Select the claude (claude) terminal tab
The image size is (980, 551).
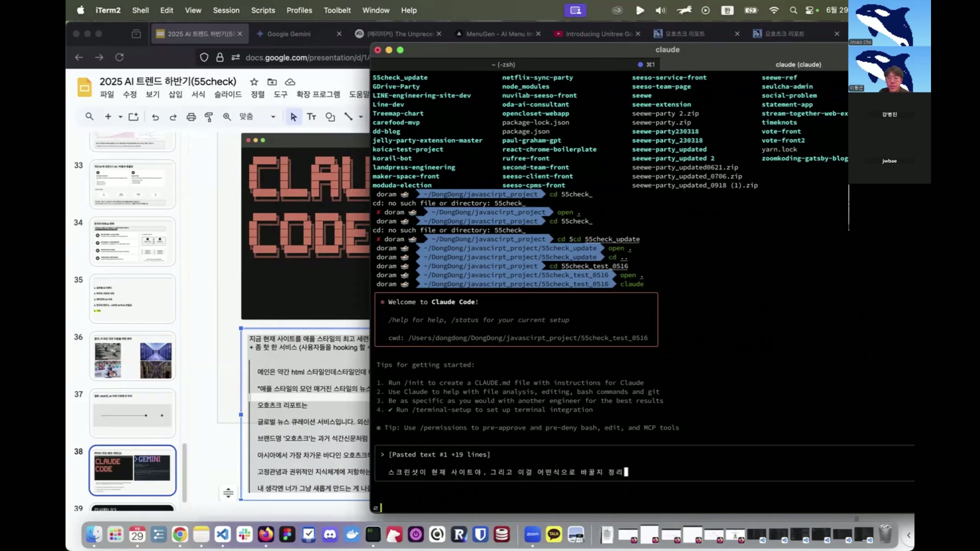coord(798,64)
